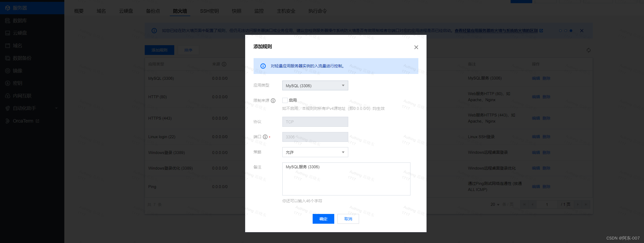Switch to the 云硬盘 tab
Screen dimensions: 644x243
tap(126, 11)
